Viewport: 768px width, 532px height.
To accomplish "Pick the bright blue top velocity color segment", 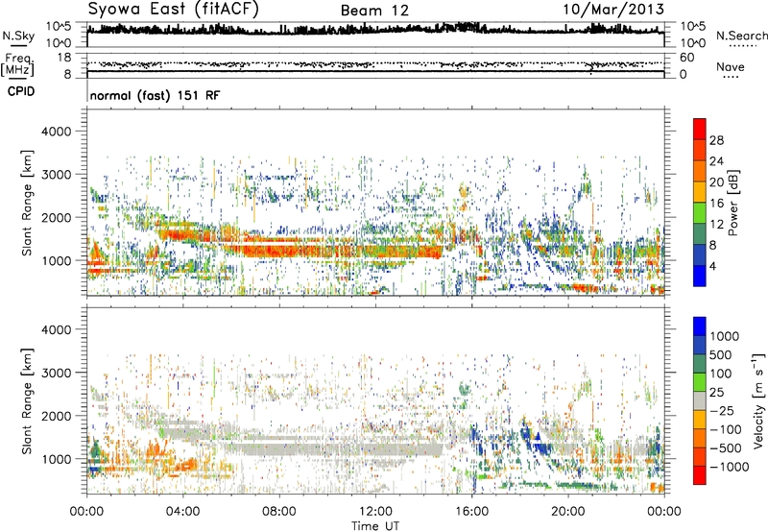I will [x=700, y=326].
